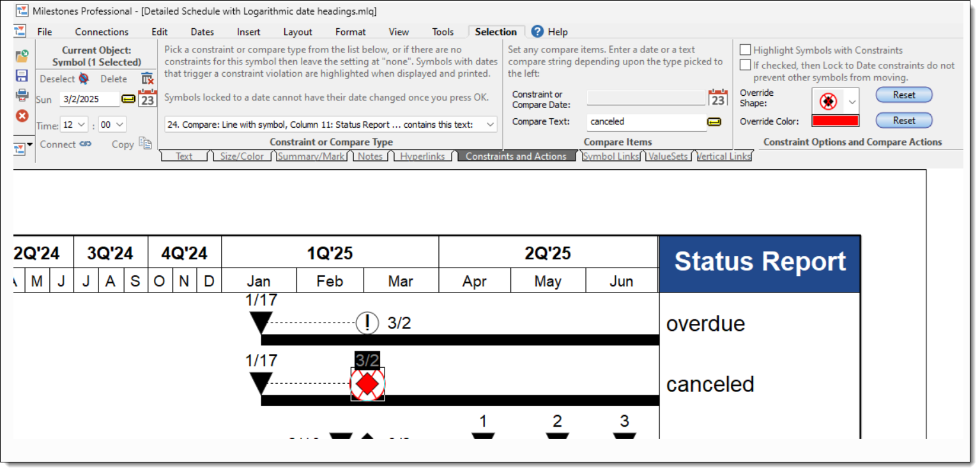The image size is (980, 472).
Task: Open the Connections menu
Action: tap(102, 32)
